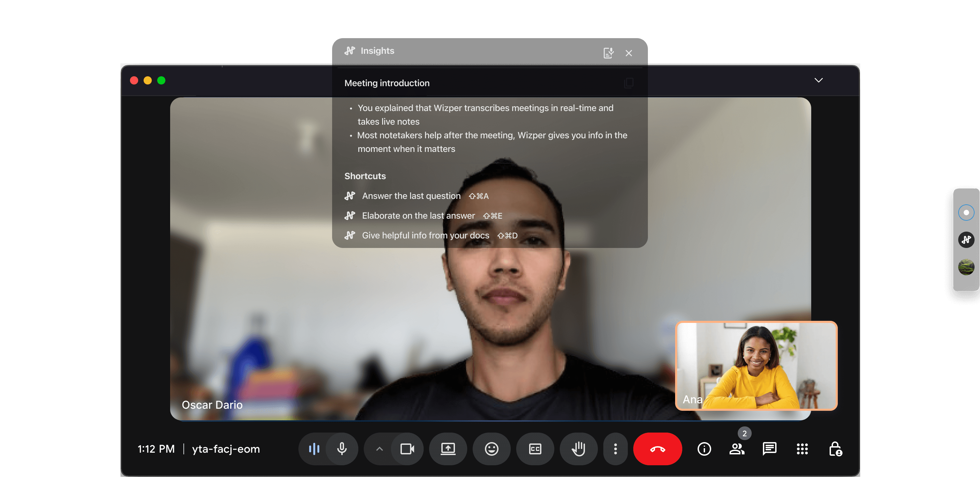Select Elaborate on the last answer

(418, 216)
